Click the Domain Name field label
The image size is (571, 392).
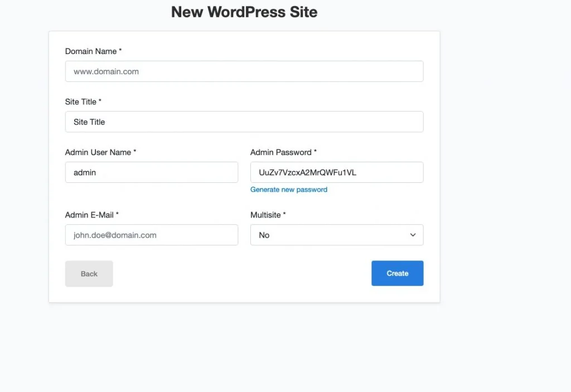(93, 51)
